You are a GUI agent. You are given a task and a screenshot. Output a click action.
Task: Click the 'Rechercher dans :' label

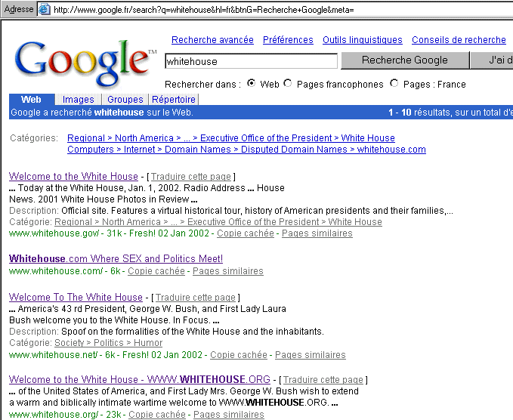(x=202, y=85)
